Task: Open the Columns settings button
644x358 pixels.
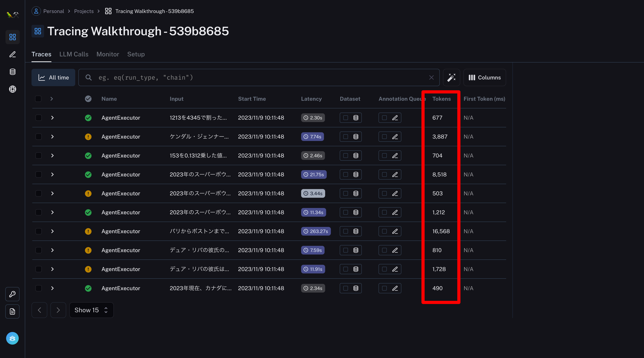Action: (x=484, y=77)
